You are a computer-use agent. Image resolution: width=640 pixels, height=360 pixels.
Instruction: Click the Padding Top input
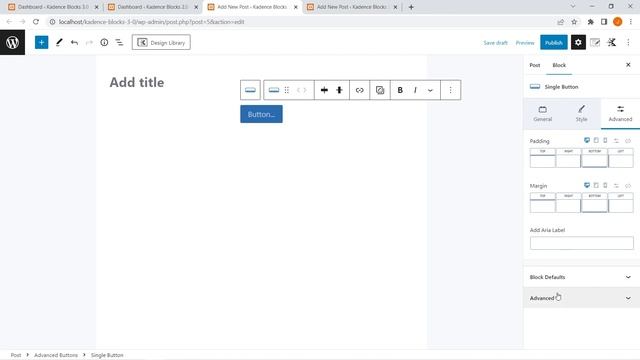[x=542, y=161]
